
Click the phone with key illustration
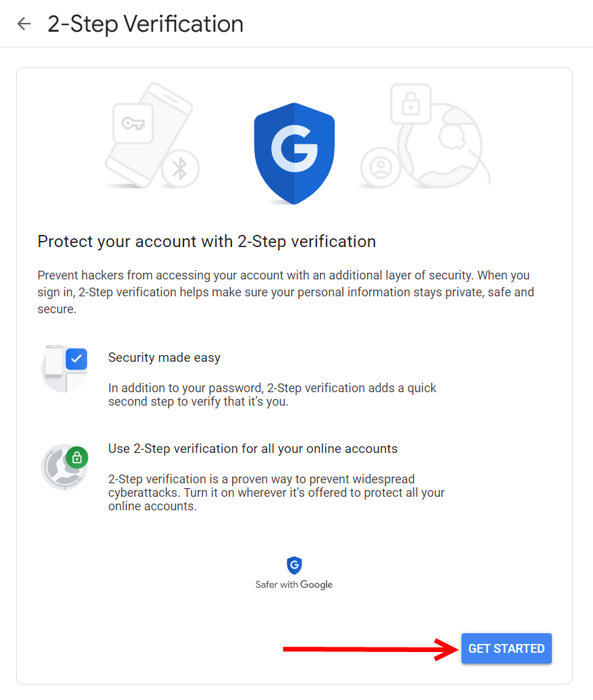coord(148,134)
